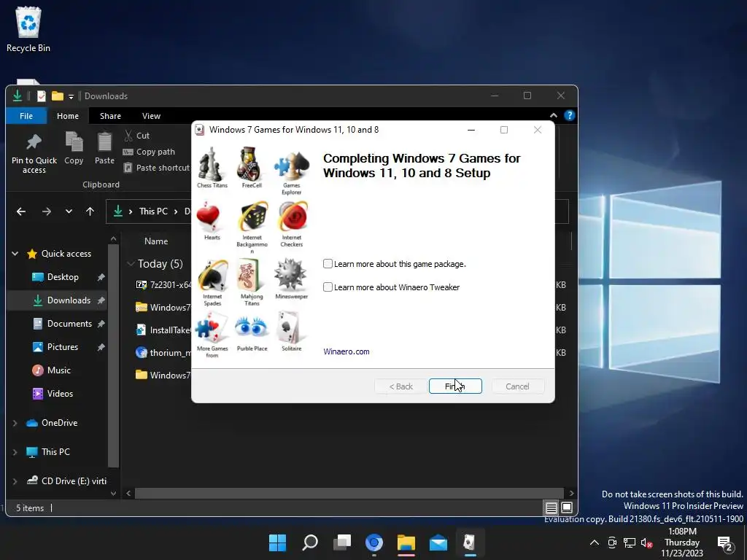
Task: Open the Mail app from taskbar
Action: [438, 542]
